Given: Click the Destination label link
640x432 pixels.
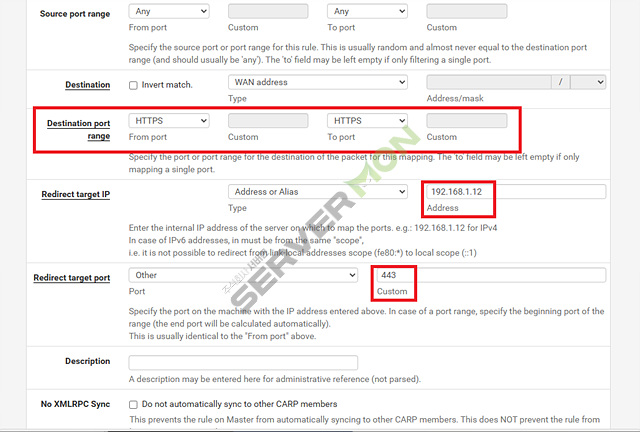Looking at the screenshot, I should point(88,85).
